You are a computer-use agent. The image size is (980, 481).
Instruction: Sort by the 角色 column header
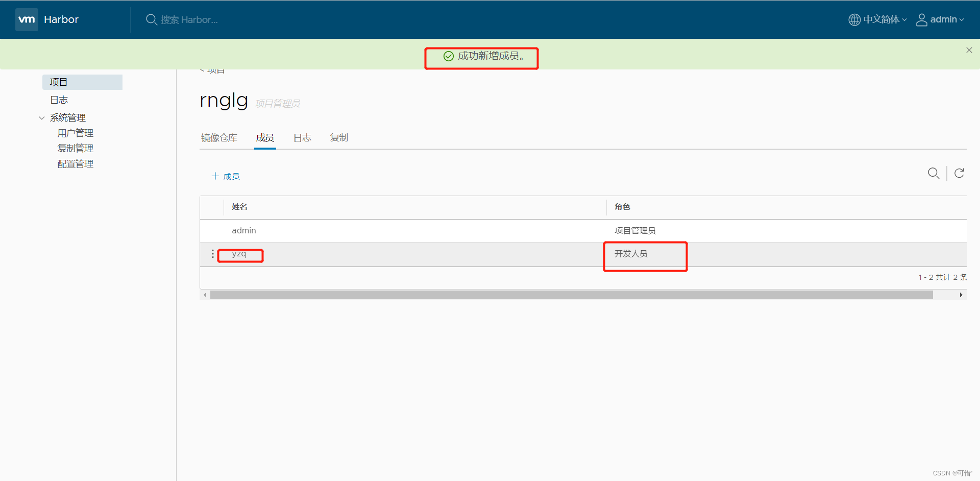click(623, 207)
